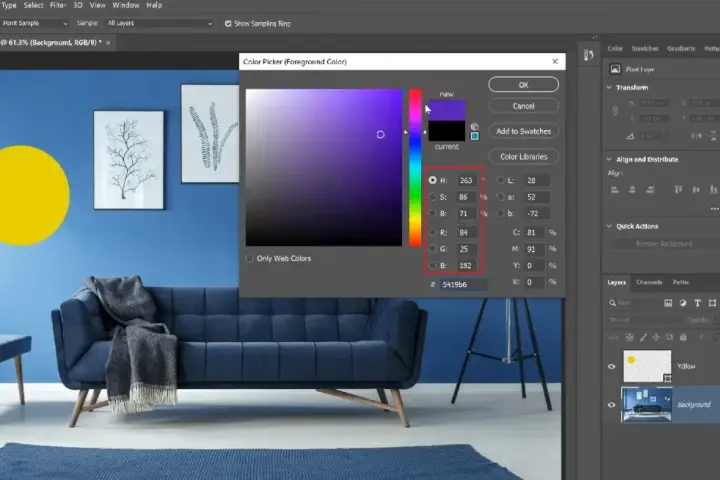720x480 pixels.
Task: Open the Window menu
Action: click(x=126, y=5)
